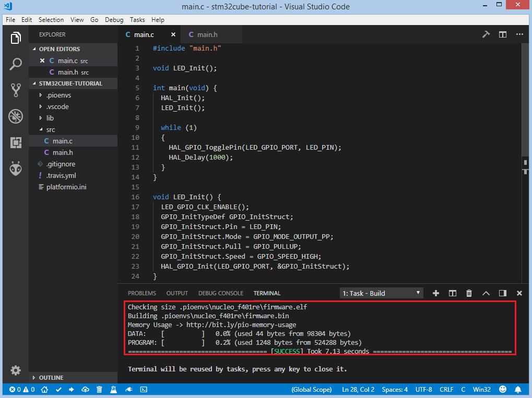Close the terminal panel
Viewport: 532px width, 398px height.
(x=519, y=293)
